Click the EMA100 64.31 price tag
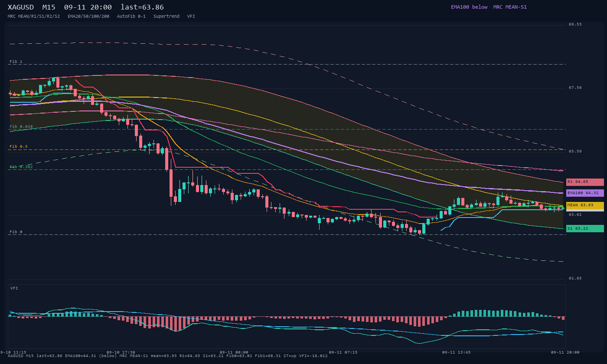The image size is (607, 364). (x=585, y=193)
